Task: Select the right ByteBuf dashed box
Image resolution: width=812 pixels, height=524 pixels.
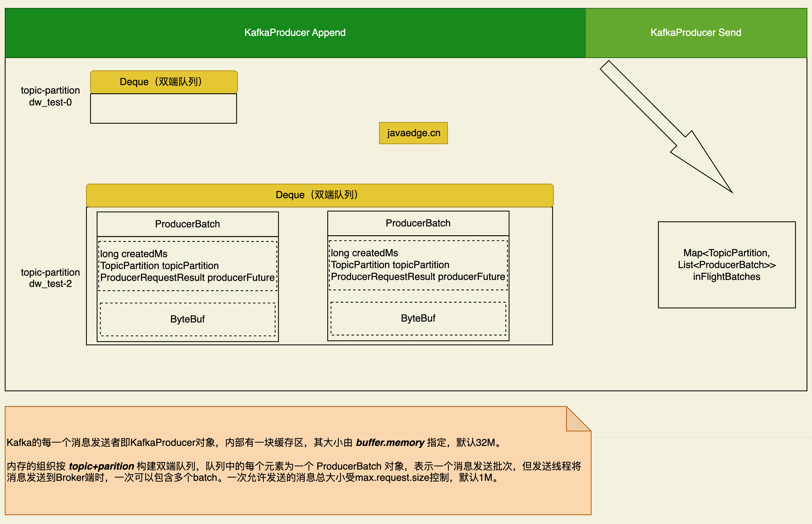Action: pos(418,318)
